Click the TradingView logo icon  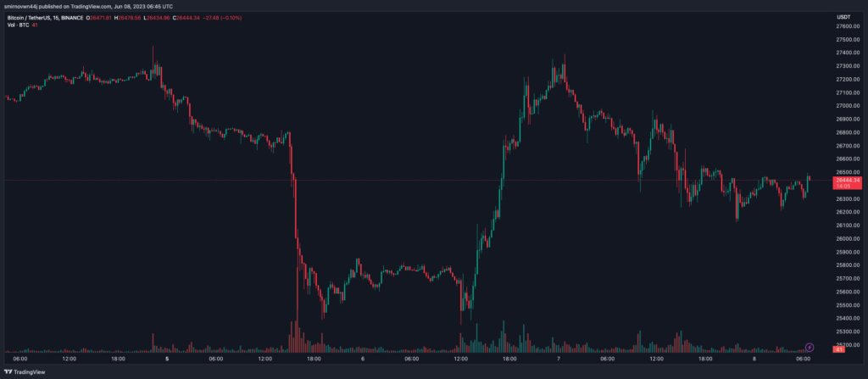9,371
